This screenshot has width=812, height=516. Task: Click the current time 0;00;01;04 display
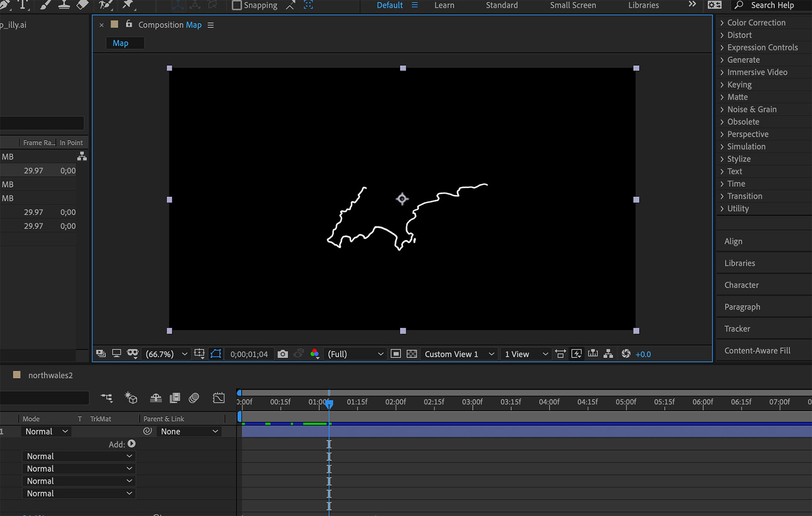pyautogui.click(x=249, y=354)
